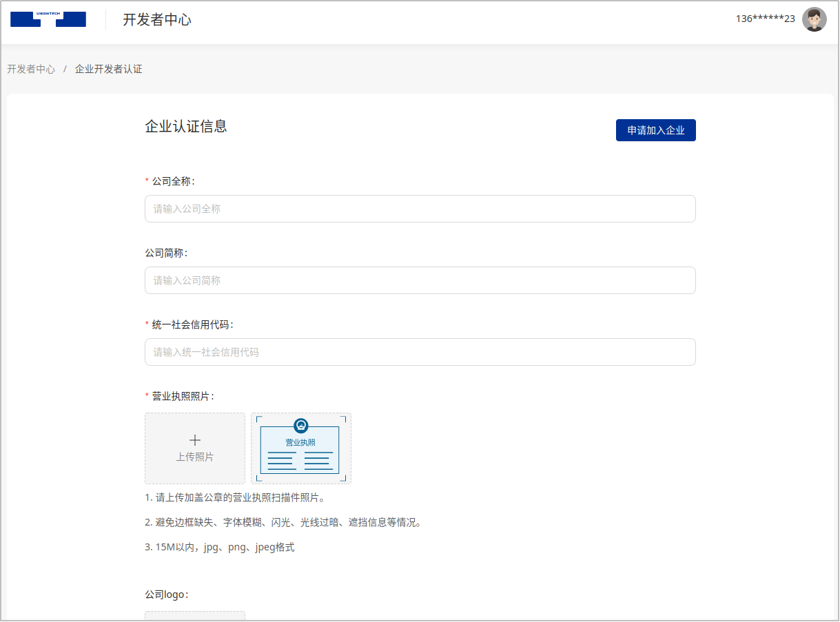Open the user avatar menu

[x=814, y=19]
